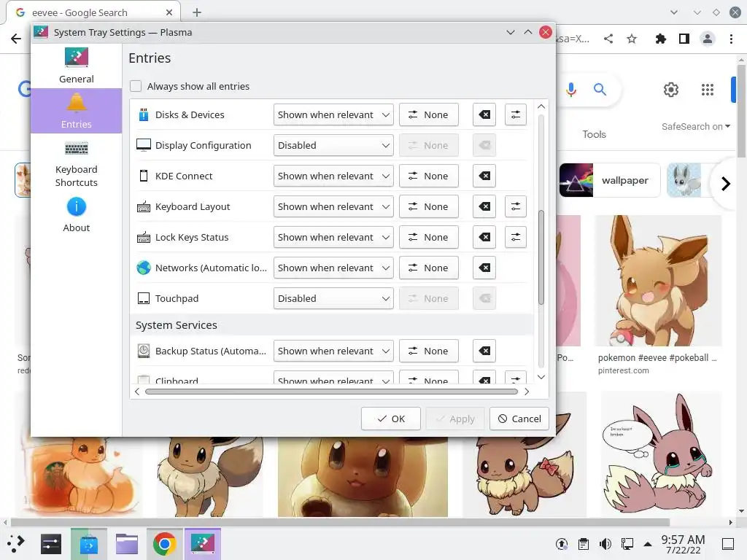Set shortcut button for Disks & Devices

429,114
